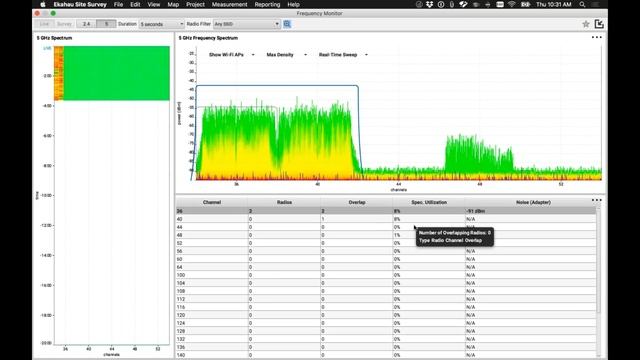Open the Measurement menu
640x360 pixels.
[x=229, y=4]
